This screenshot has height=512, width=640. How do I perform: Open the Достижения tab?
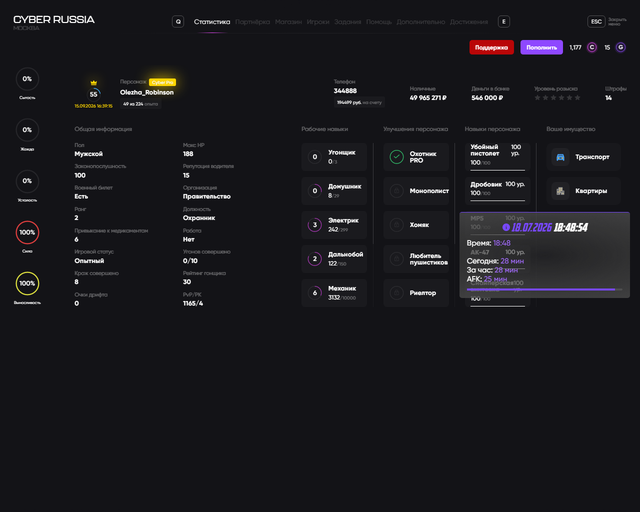pyautogui.click(x=469, y=22)
